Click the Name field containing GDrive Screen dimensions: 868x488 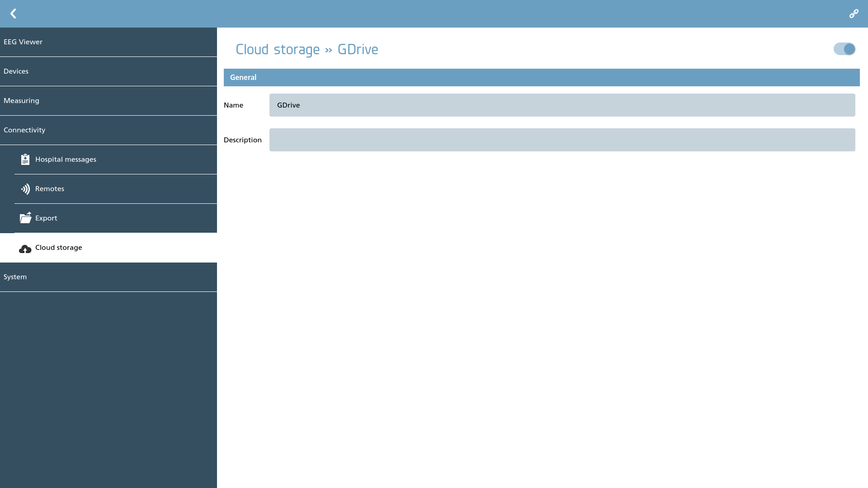[562, 105]
